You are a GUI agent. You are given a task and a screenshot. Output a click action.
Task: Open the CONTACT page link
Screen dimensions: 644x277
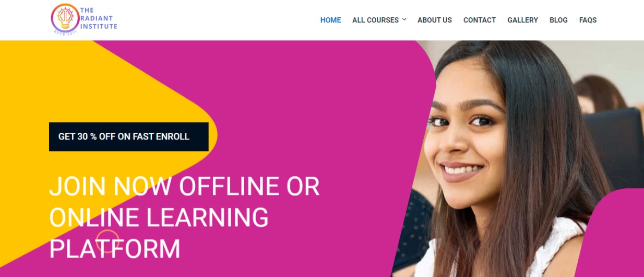480,20
